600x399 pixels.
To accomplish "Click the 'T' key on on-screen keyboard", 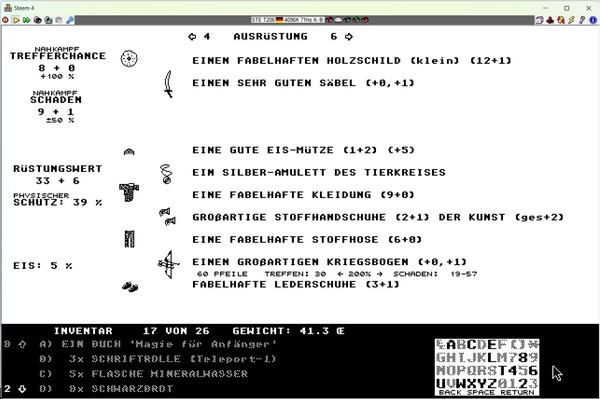I will point(503,371).
